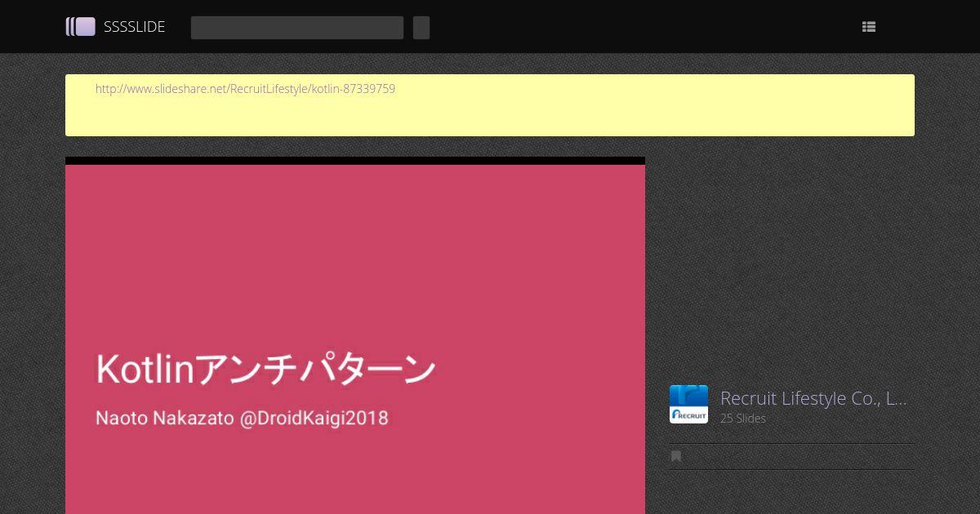Select the "25 Slides" text
The width and height of the screenshot is (980, 514).
pos(743,419)
